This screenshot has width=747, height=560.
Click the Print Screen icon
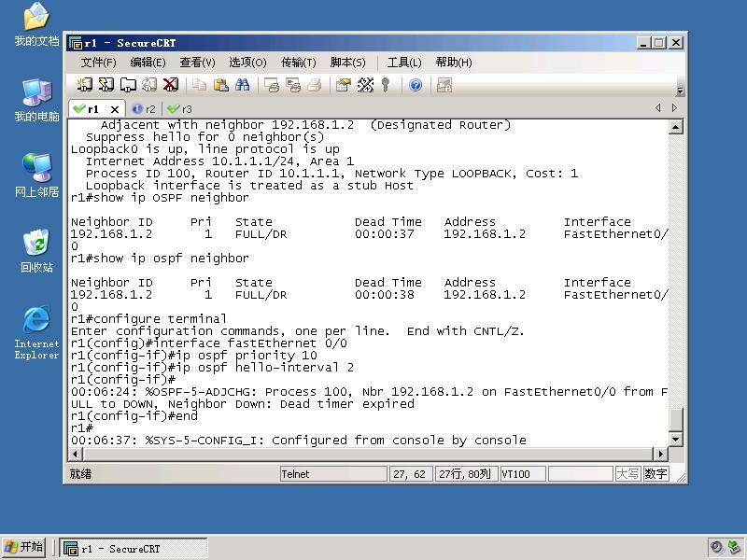(x=271, y=85)
